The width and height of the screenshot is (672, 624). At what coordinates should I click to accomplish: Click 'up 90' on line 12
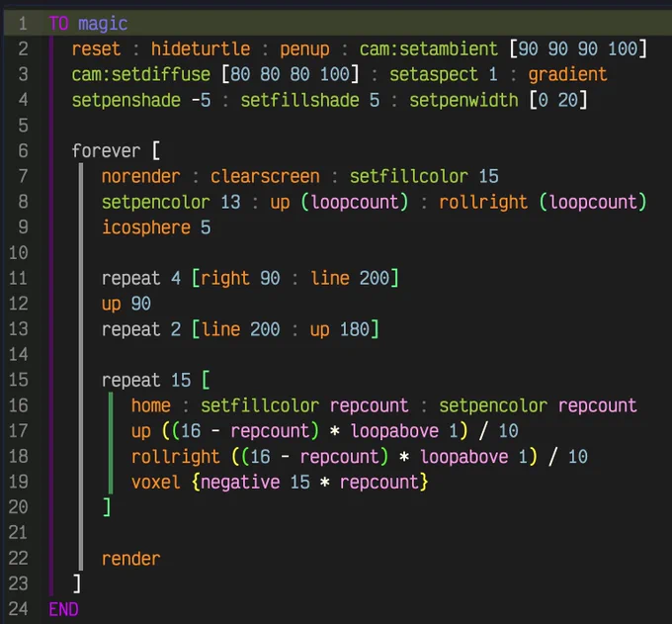[126, 305]
